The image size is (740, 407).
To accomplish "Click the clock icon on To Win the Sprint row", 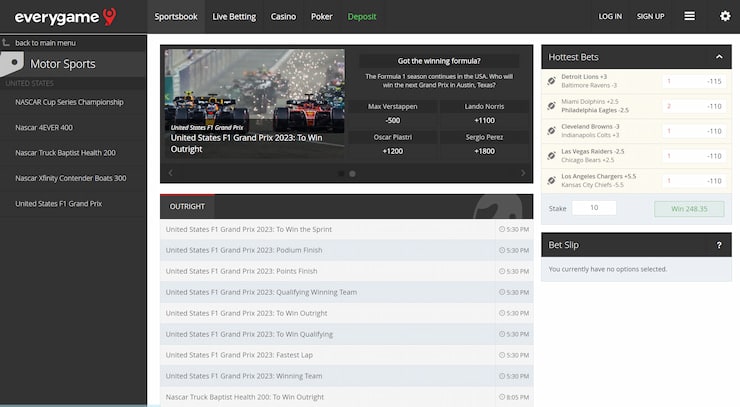I will 502,229.
